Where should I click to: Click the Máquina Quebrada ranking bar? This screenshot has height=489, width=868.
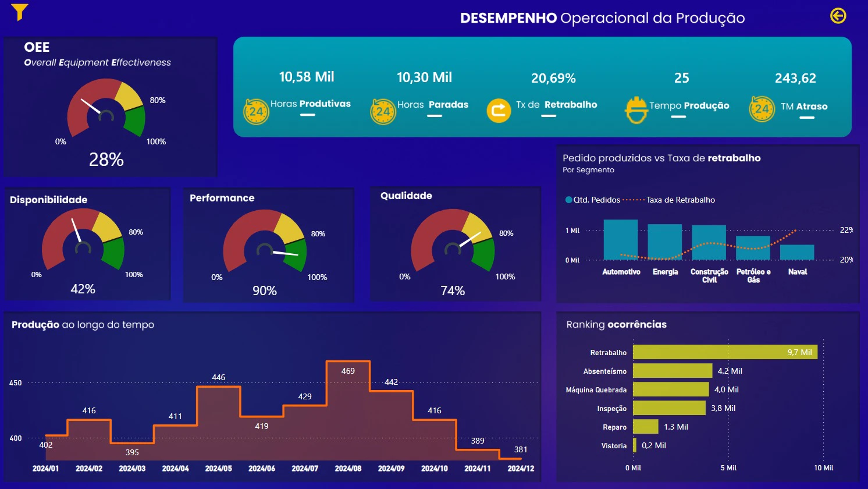coord(671,389)
